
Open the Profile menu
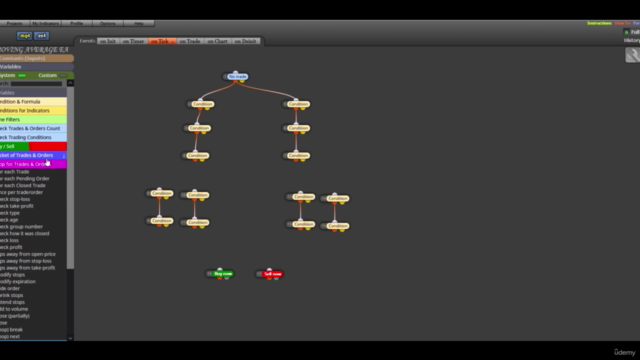pos(77,24)
